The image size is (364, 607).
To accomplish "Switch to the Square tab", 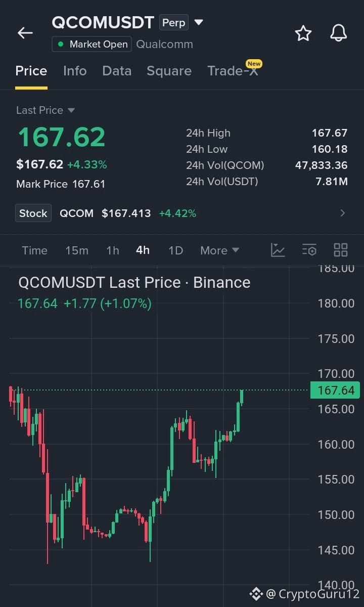I will pos(169,71).
